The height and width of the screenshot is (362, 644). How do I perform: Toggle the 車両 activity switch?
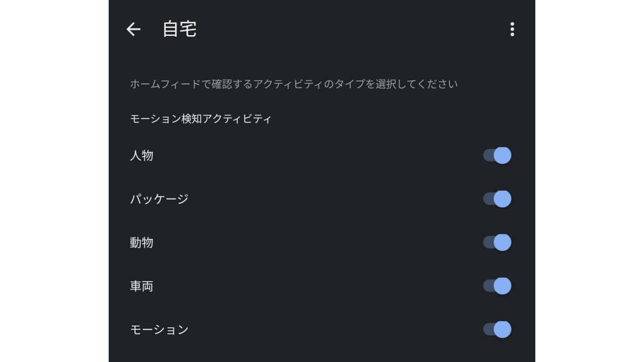tap(497, 286)
